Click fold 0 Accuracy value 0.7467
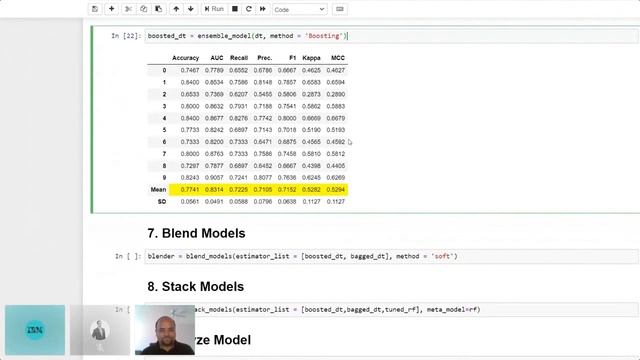 pyautogui.click(x=190, y=70)
